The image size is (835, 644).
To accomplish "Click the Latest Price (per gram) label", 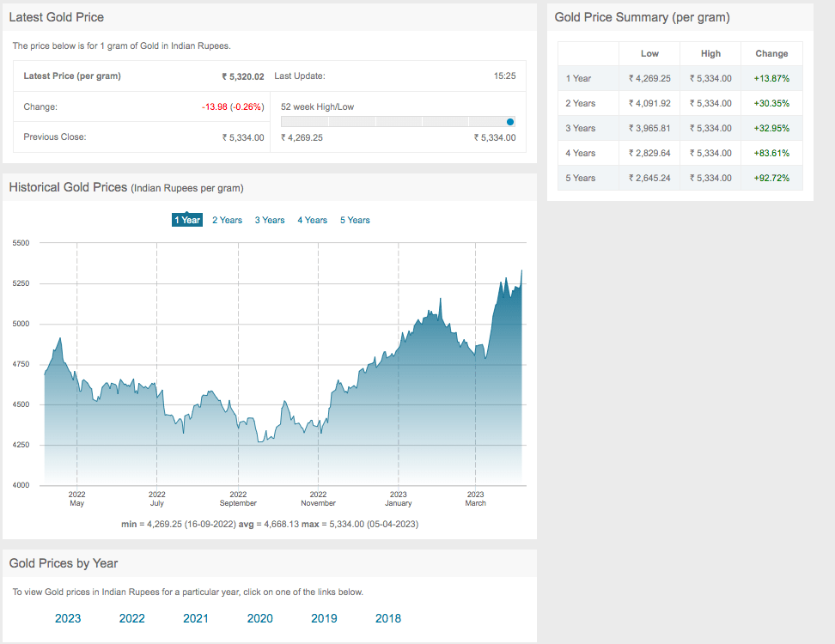I will (x=72, y=76).
